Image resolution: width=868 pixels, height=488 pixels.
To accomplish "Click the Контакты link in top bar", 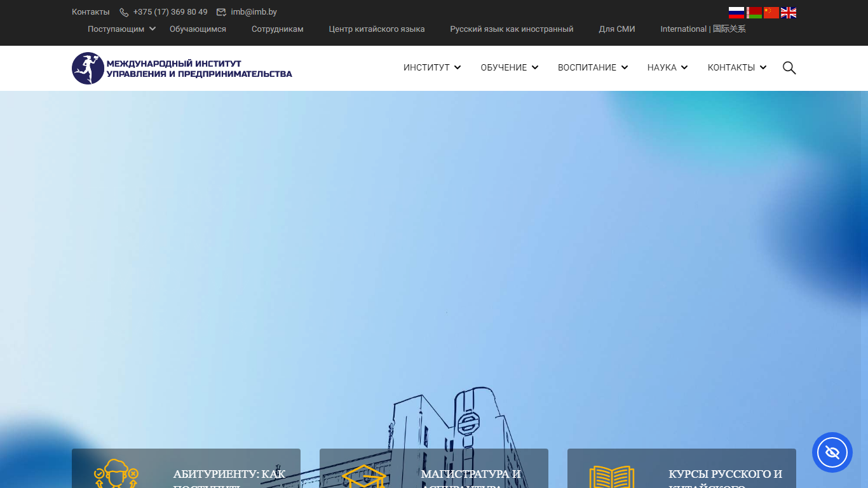I will (x=91, y=12).
